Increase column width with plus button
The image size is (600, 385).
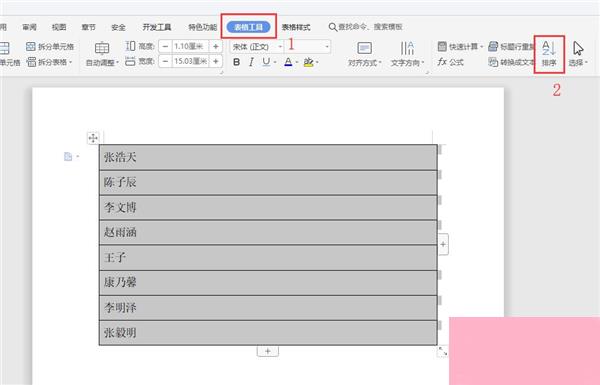[215, 61]
